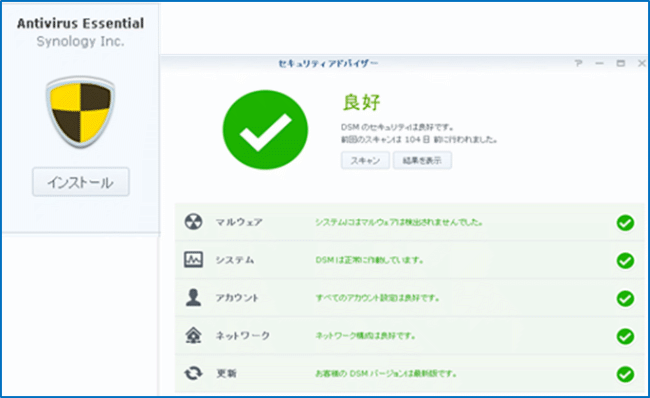Viewport: 650px width, 398px height.
Task: Open the help question mark icon
Action: pyautogui.click(x=578, y=63)
